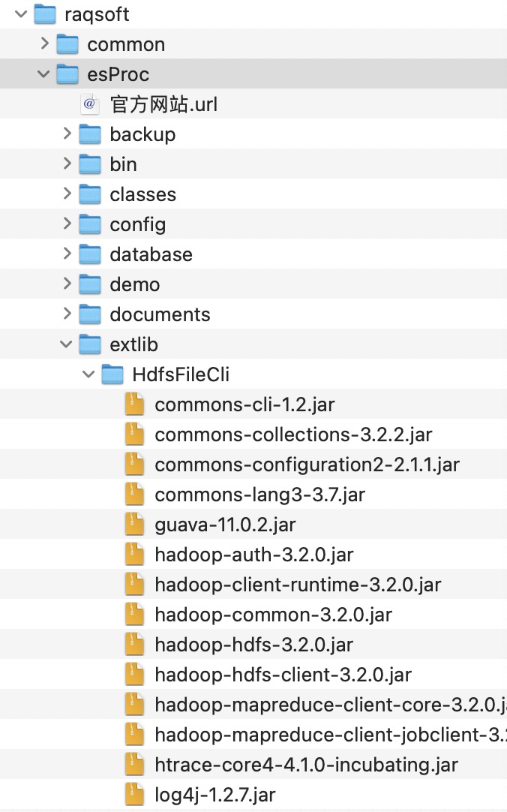Collapse the HdfsFileCli folder
Viewport: 507px width, 812px height.
(x=89, y=374)
